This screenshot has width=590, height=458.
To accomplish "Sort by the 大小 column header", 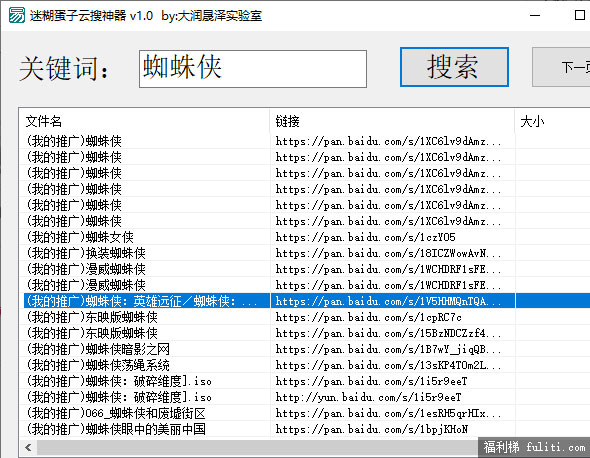I will pyautogui.click(x=552, y=121).
